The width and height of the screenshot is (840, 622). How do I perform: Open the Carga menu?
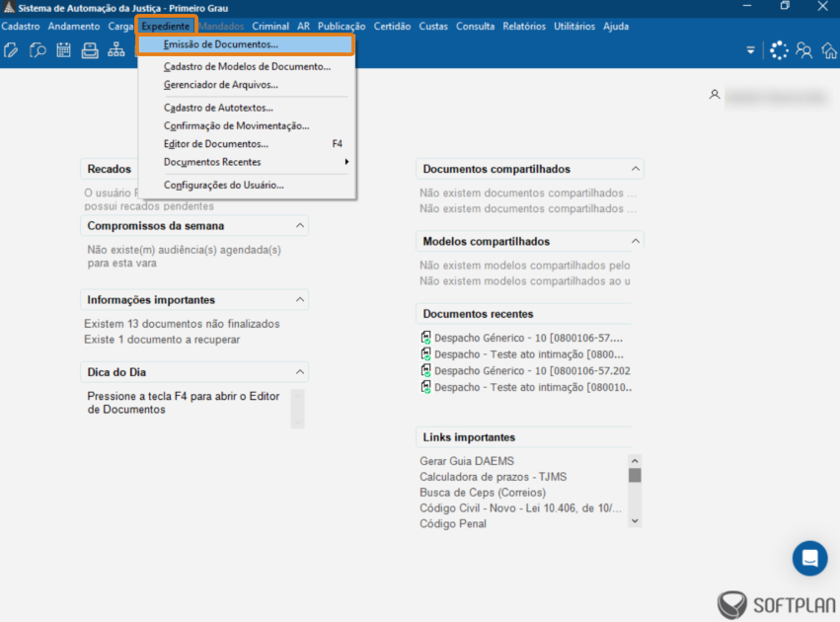(x=120, y=27)
